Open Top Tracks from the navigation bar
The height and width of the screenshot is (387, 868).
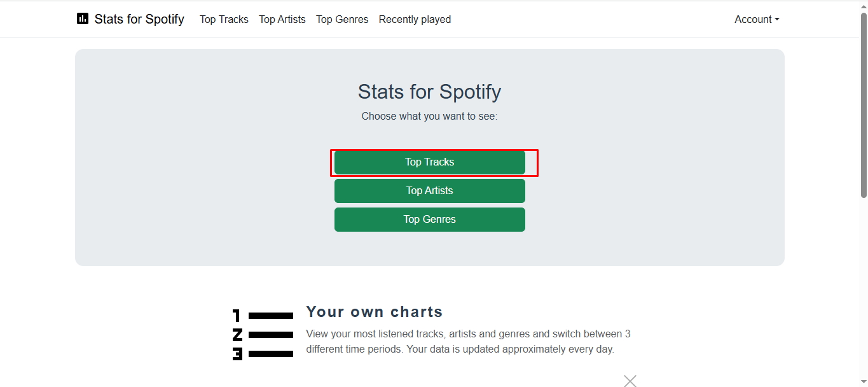224,19
